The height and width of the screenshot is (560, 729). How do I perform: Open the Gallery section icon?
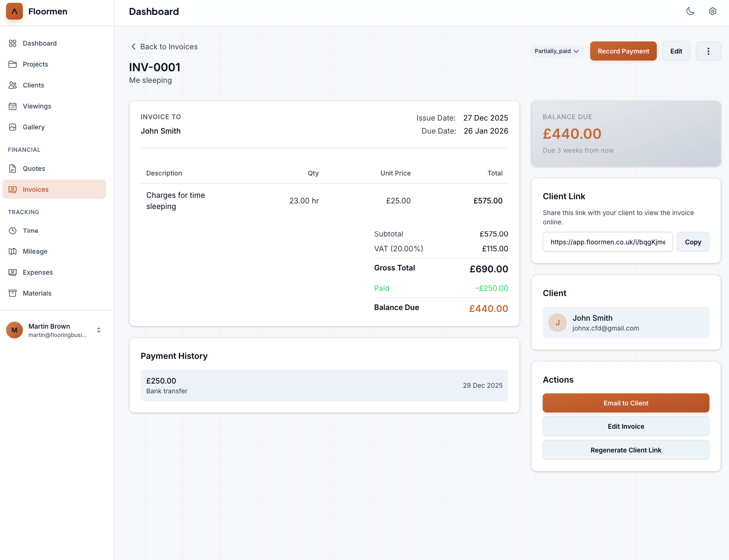13,127
